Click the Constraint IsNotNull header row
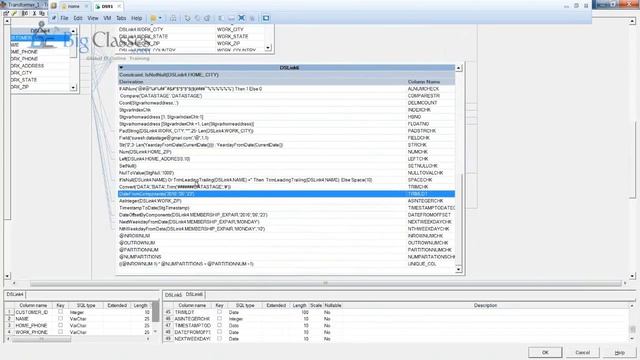The width and height of the screenshot is (640, 360). 286,75
